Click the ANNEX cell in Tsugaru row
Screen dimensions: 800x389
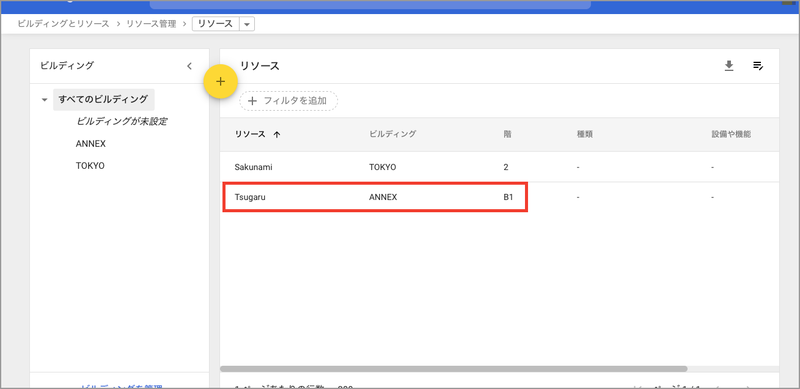[383, 197]
